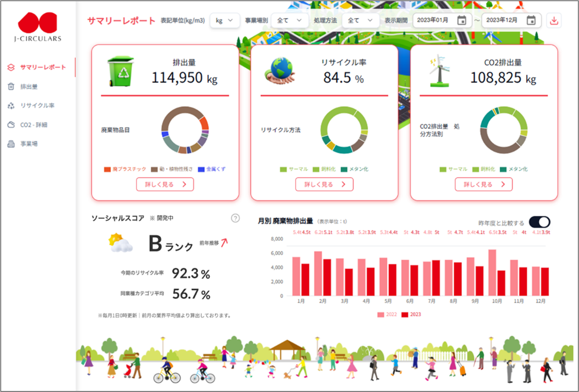The width and height of the screenshot is (579, 392).
Task: Click 詳しく見る under 排出量 card
Action: (165, 184)
